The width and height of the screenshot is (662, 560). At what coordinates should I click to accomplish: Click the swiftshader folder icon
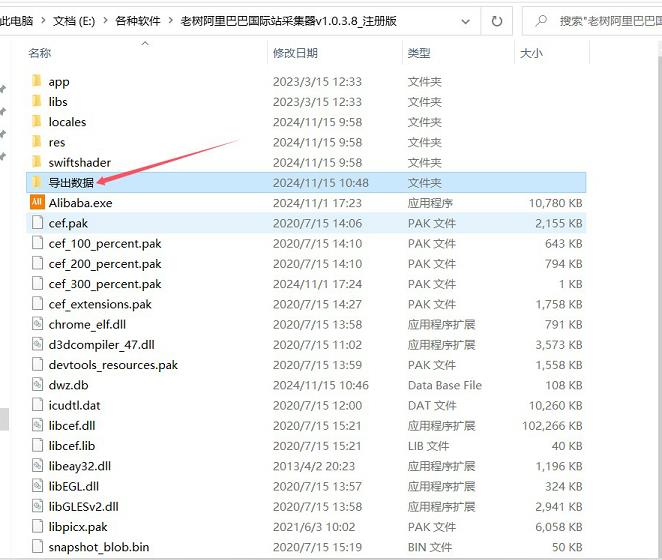click(37, 162)
